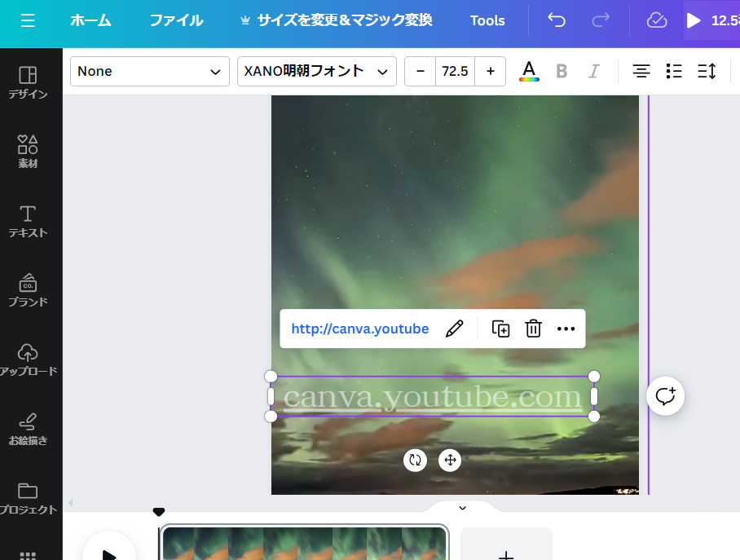740x560 pixels.
Task: Click the rotate handle below text
Action: (416, 460)
